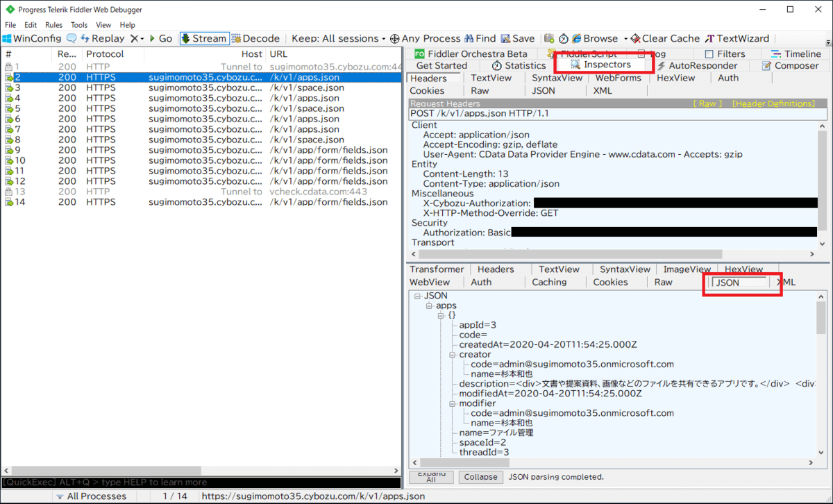The height and width of the screenshot is (504, 833).
Task: Click the lock icon of session 13
Action: click(x=8, y=192)
